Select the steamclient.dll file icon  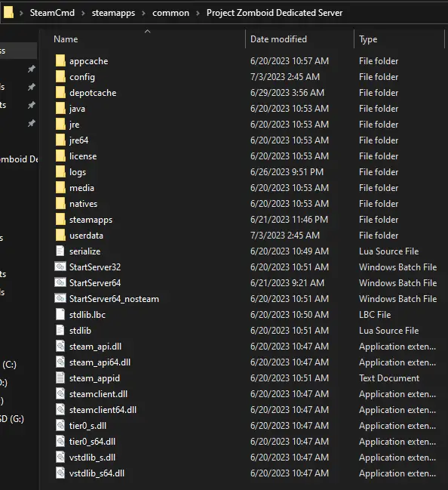[x=60, y=394]
